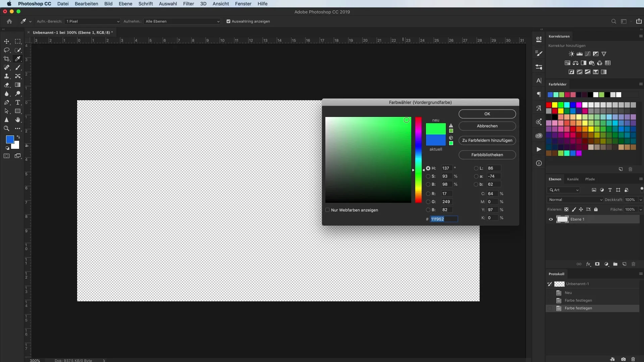Select the H hue radio button
The height and width of the screenshot is (362, 644).
pos(428,168)
